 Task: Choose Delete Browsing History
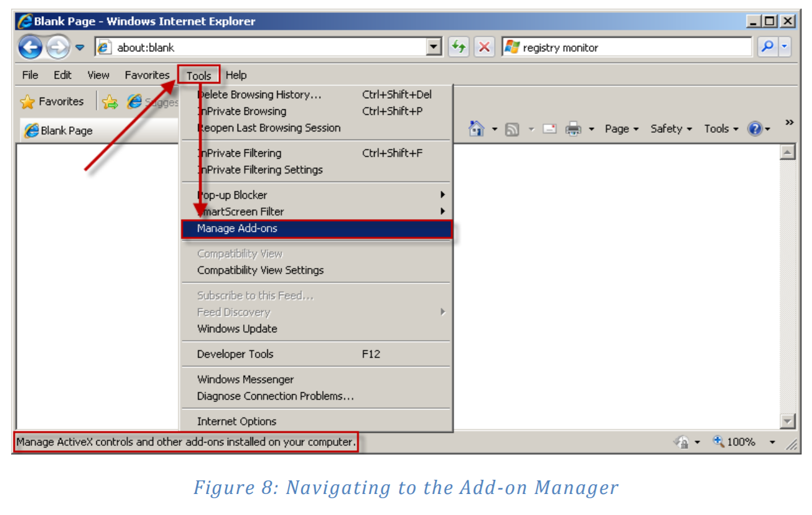pyautogui.click(x=316, y=94)
